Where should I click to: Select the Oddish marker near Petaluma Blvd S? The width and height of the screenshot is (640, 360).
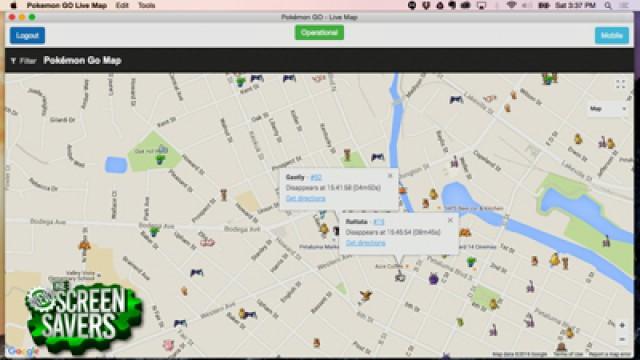tap(471, 261)
